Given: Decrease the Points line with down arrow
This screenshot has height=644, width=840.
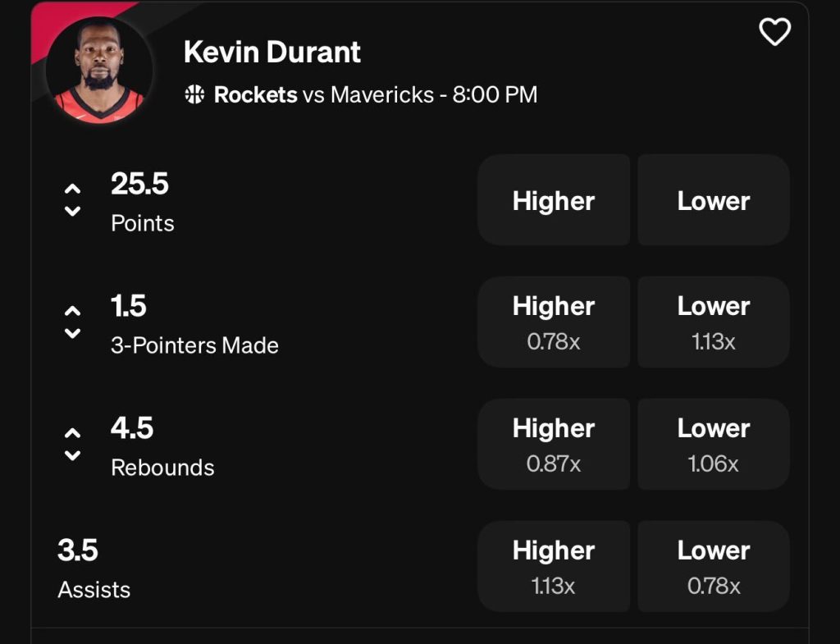Looking at the screenshot, I should [73, 211].
